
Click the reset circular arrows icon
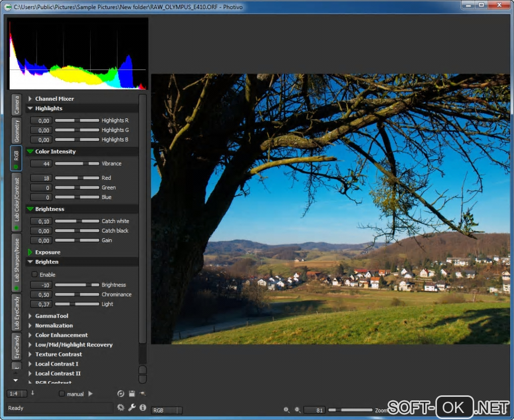coord(120,394)
